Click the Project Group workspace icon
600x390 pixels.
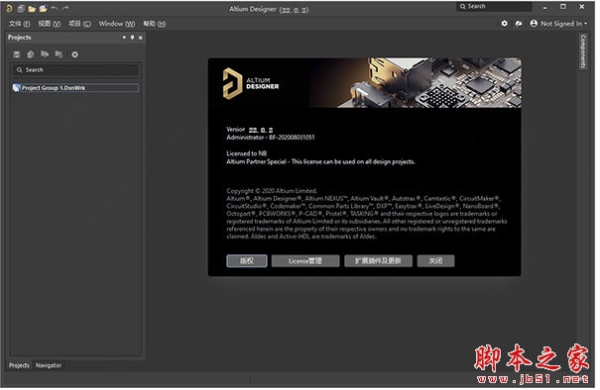pos(16,88)
